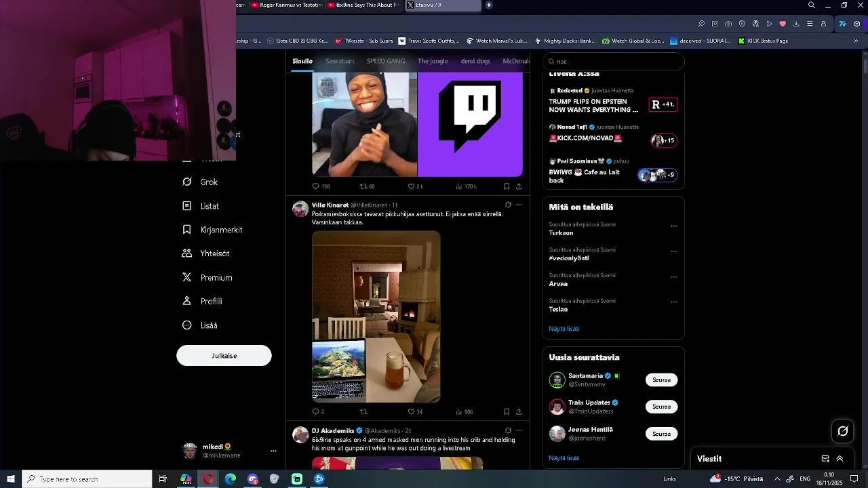Open more options on DJ Akademiks' post

pos(519,430)
